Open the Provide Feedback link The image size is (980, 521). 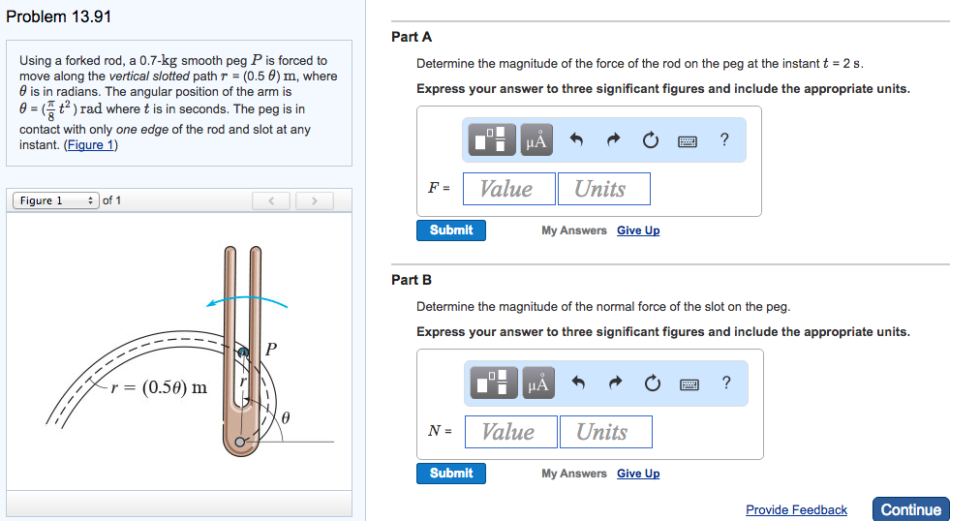pos(796,509)
